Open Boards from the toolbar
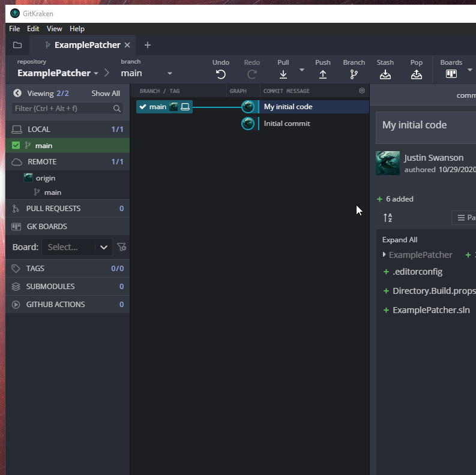 coord(451,74)
